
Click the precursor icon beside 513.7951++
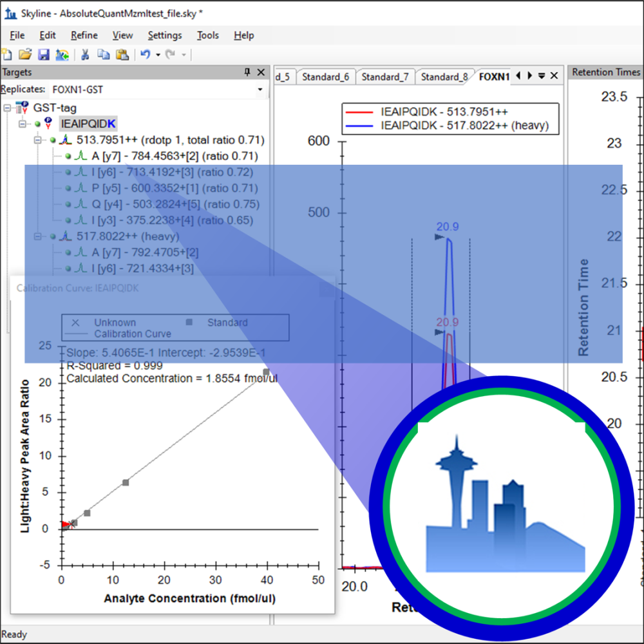pos(65,140)
